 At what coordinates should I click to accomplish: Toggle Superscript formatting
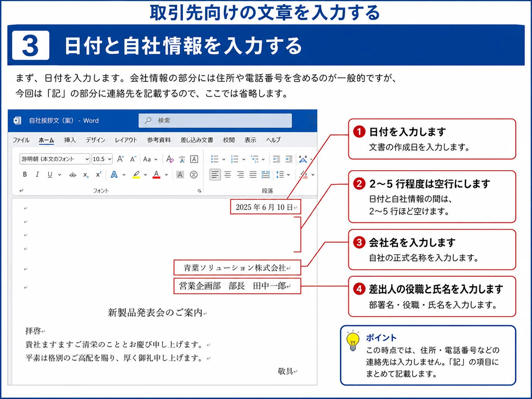click(x=98, y=175)
